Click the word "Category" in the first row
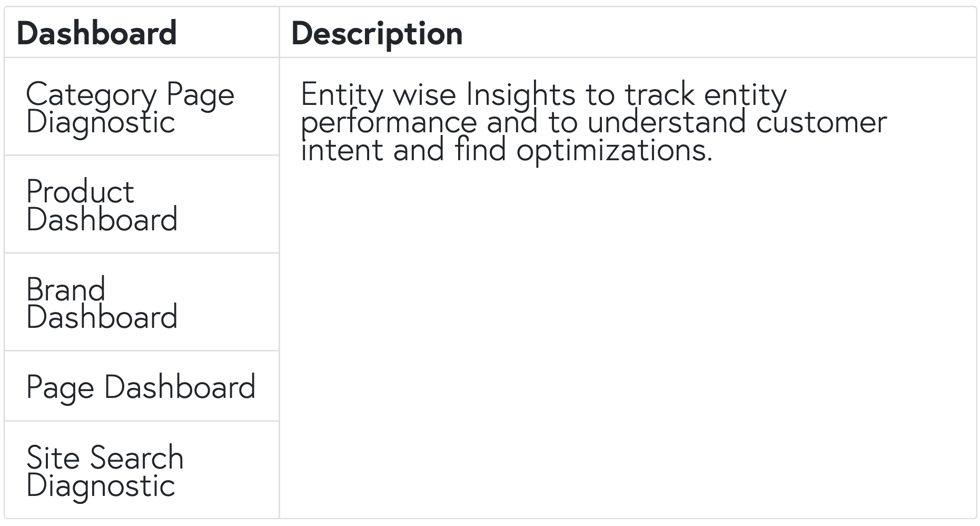Image resolution: width=980 pixels, height=526 pixels. tap(91, 95)
